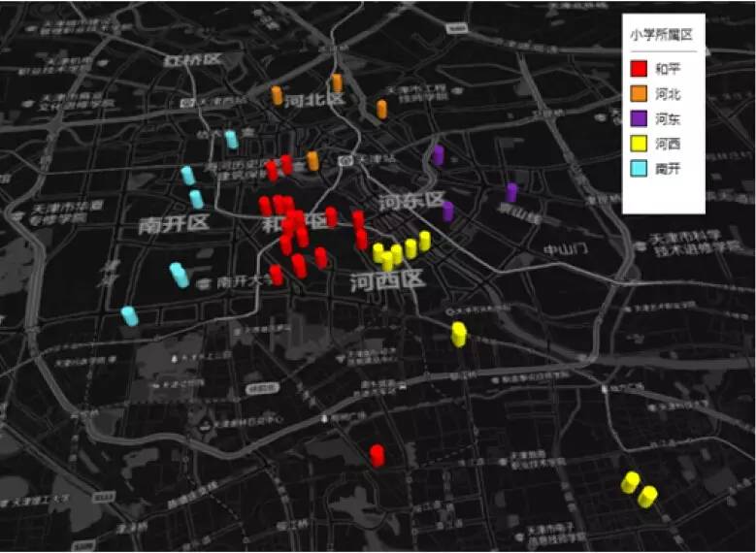
Task: Select the 和平 legend label
Action: click(x=668, y=69)
